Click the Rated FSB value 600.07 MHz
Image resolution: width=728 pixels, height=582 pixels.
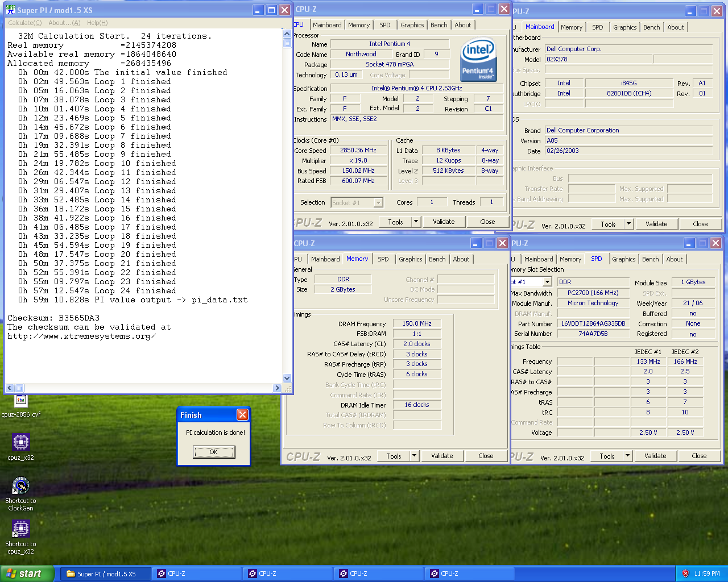[x=358, y=181]
